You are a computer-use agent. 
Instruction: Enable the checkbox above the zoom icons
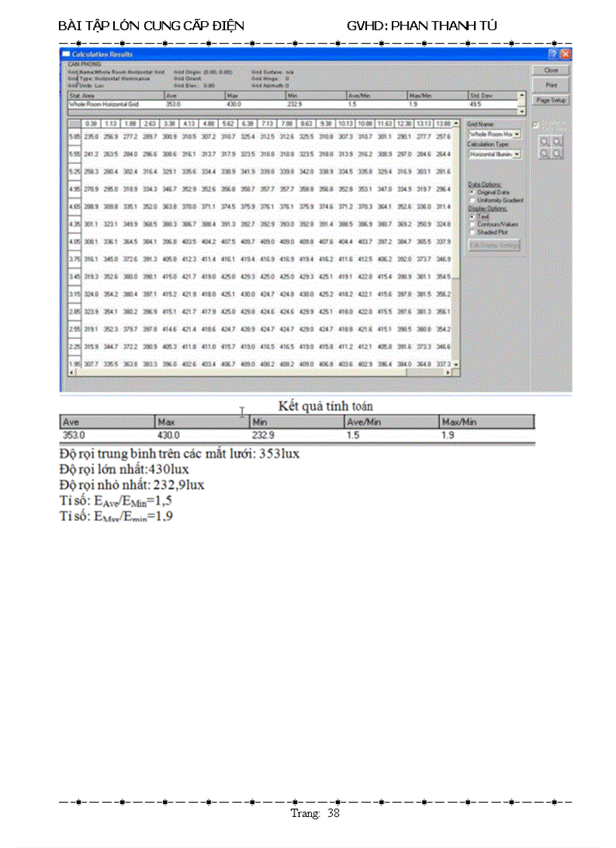(535, 125)
